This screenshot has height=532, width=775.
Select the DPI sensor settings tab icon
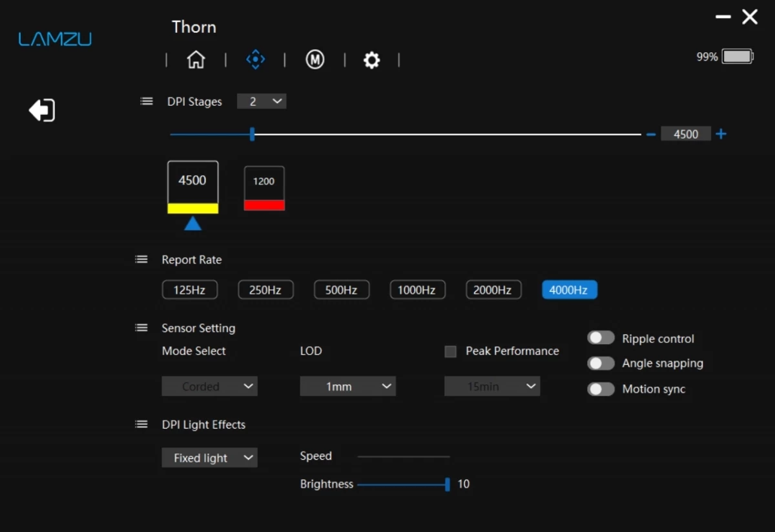256,60
